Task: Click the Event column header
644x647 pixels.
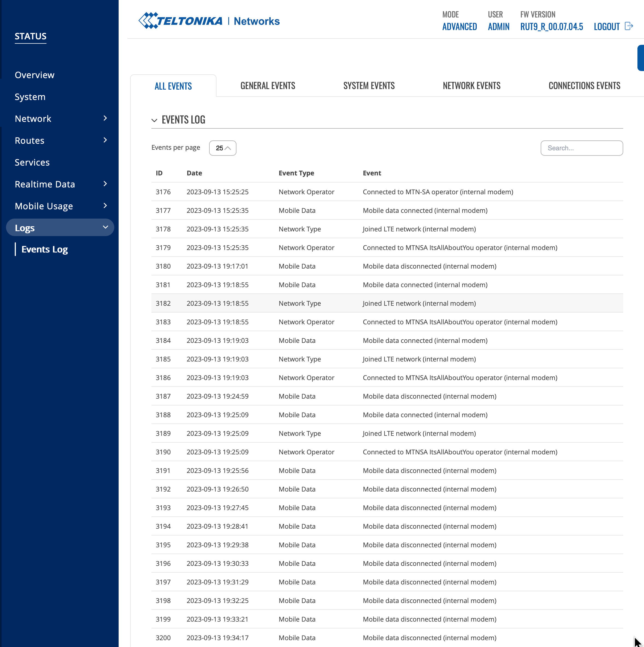Action: point(372,173)
